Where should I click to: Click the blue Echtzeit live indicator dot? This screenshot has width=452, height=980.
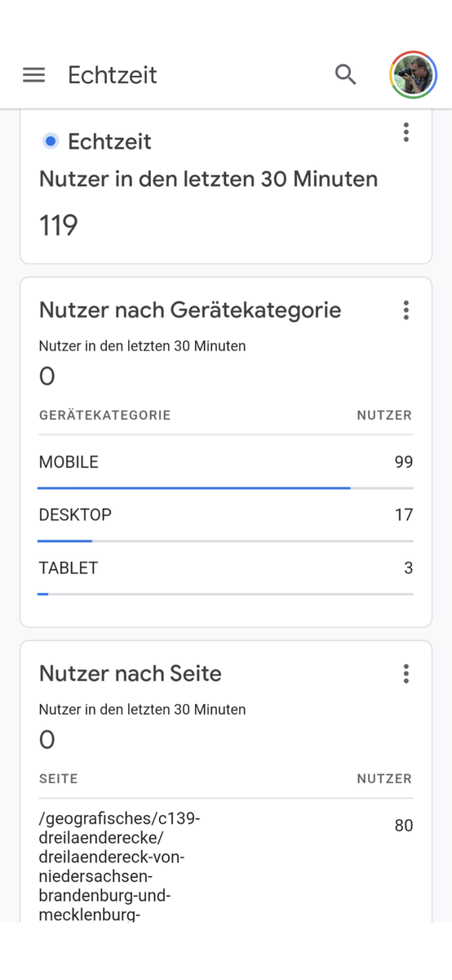51,141
